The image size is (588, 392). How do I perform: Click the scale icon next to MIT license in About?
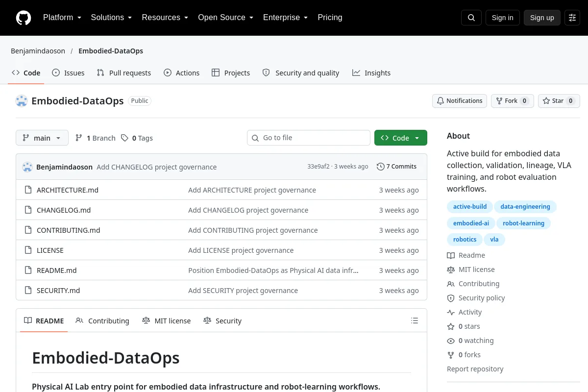point(451,269)
